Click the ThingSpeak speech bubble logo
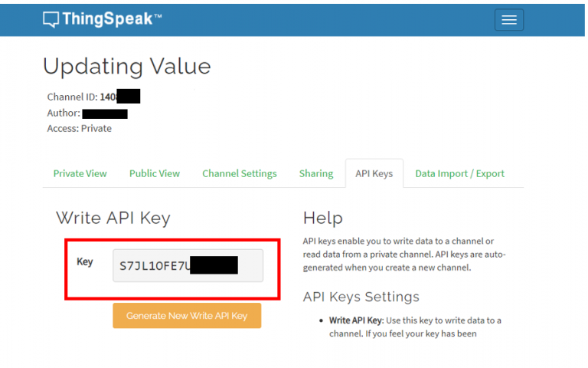 (x=51, y=20)
